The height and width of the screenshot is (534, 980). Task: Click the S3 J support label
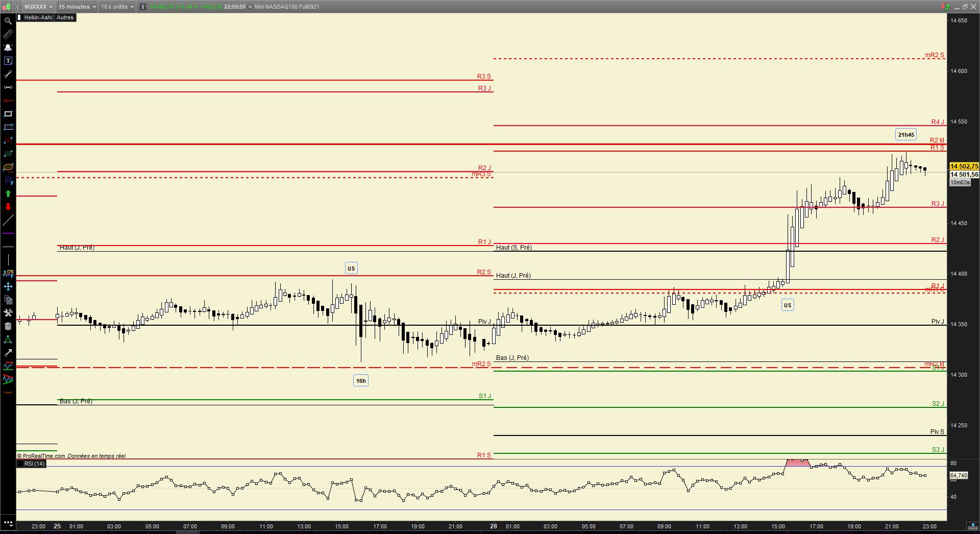pos(938,450)
